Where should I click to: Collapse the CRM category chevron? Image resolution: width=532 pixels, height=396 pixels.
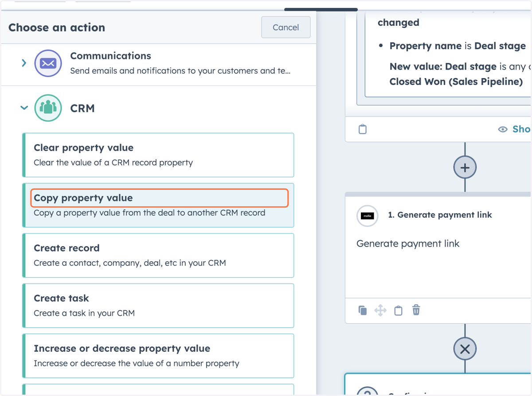(24, 108)
